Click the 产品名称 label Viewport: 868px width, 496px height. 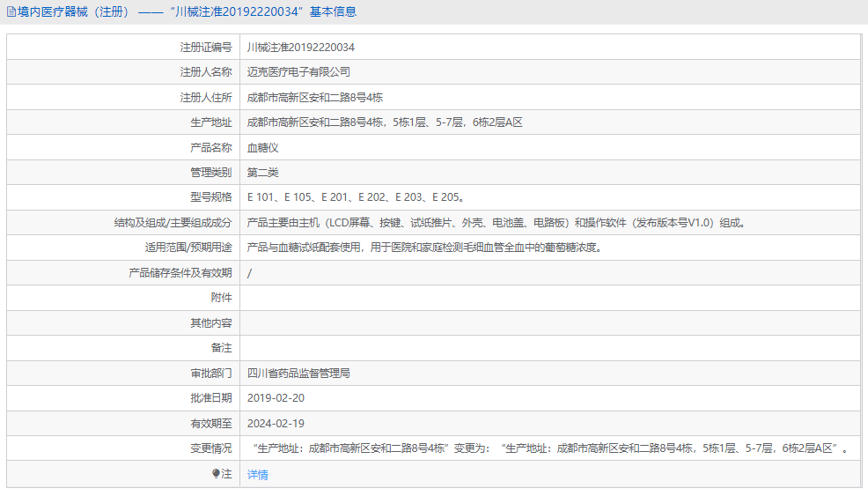(x=211, y=147)
